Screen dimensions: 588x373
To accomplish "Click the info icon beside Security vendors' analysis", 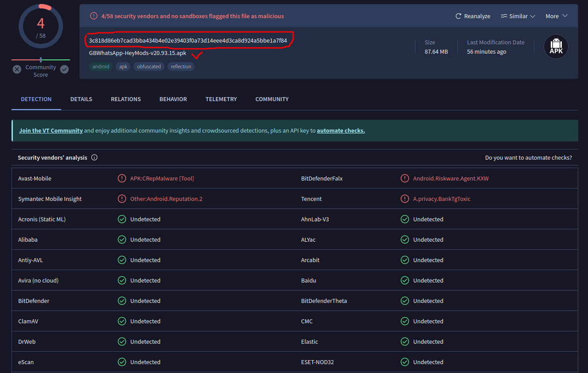I will (94, 157).
